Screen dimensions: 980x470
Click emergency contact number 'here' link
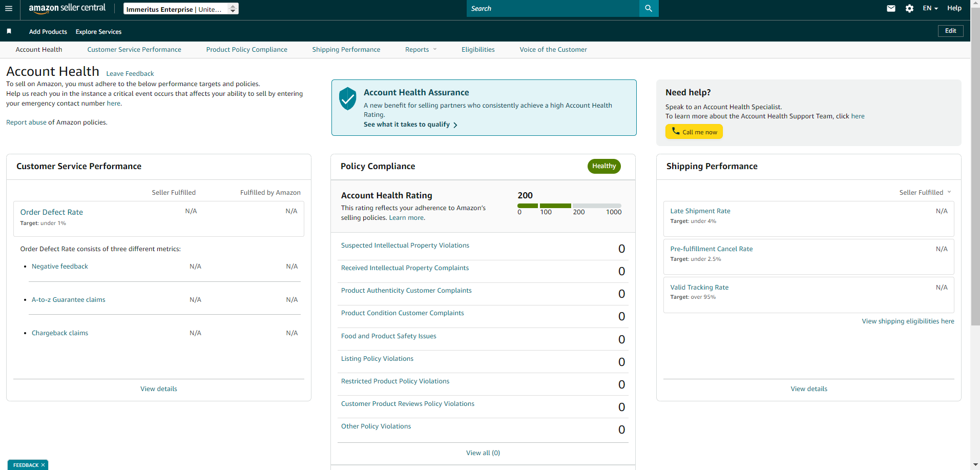click(114, 104)
